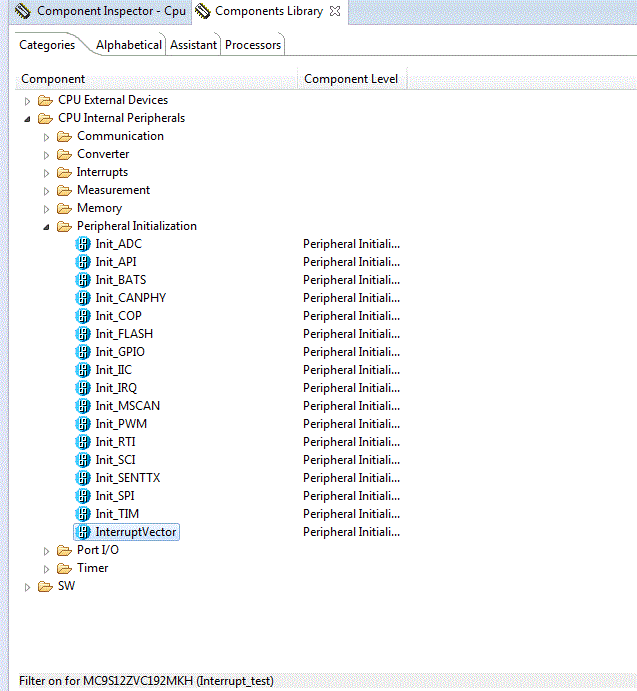Image resolution: width=637 pixels, height=691 pixels.
Task: Click the Init_CANPHY component icon
Action: (x=83, y=298)
